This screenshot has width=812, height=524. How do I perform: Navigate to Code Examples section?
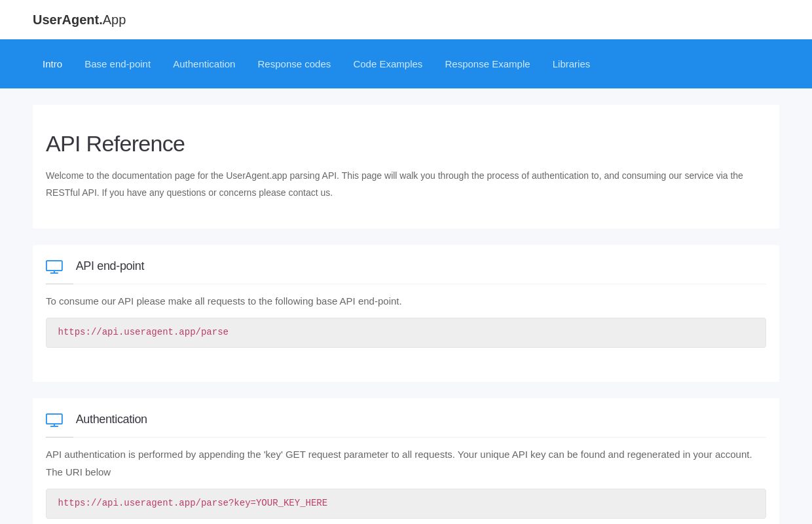[388, 64]
